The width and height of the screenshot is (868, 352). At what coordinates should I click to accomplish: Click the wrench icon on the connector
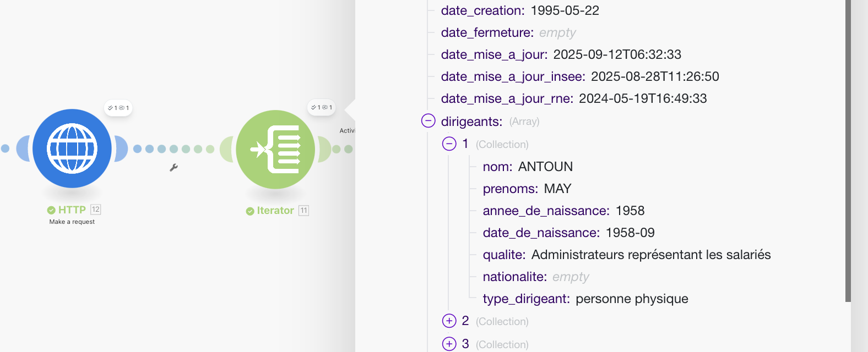173,168
